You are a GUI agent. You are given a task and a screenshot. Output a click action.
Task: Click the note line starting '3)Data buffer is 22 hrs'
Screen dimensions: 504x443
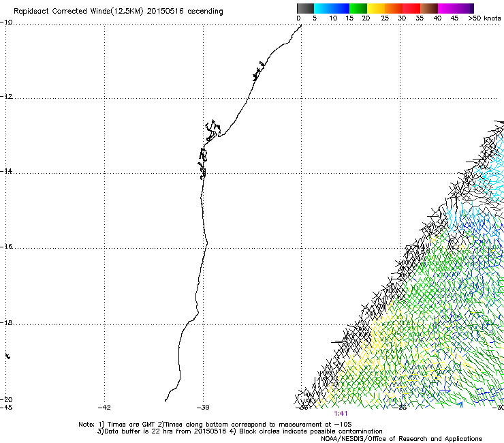pyautogui.click(x=240, y=431)
